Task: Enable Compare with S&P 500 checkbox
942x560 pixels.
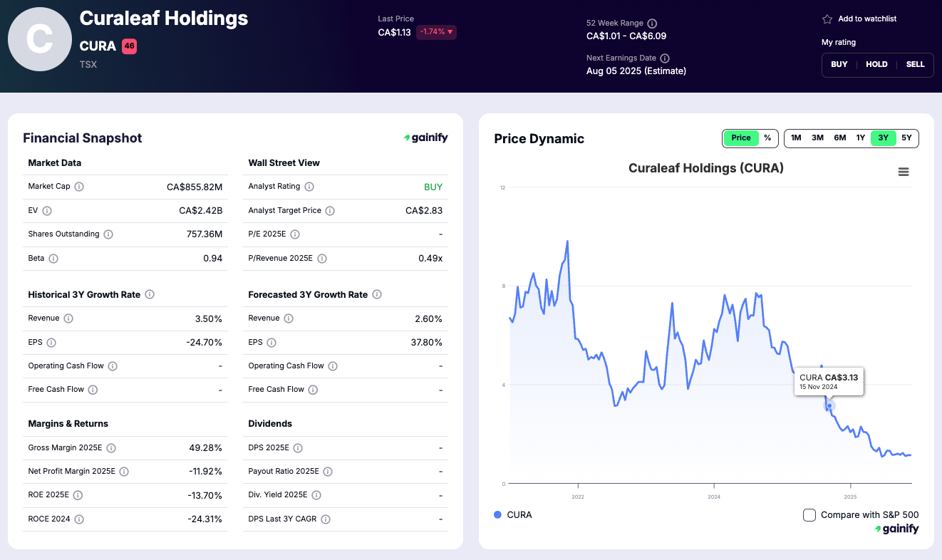Action: (x=809, y=515)
